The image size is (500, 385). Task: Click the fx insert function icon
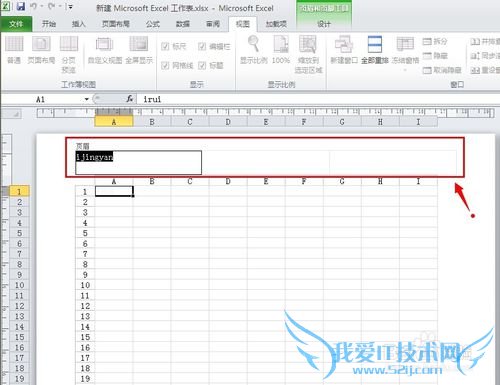(x=130, y=99)
